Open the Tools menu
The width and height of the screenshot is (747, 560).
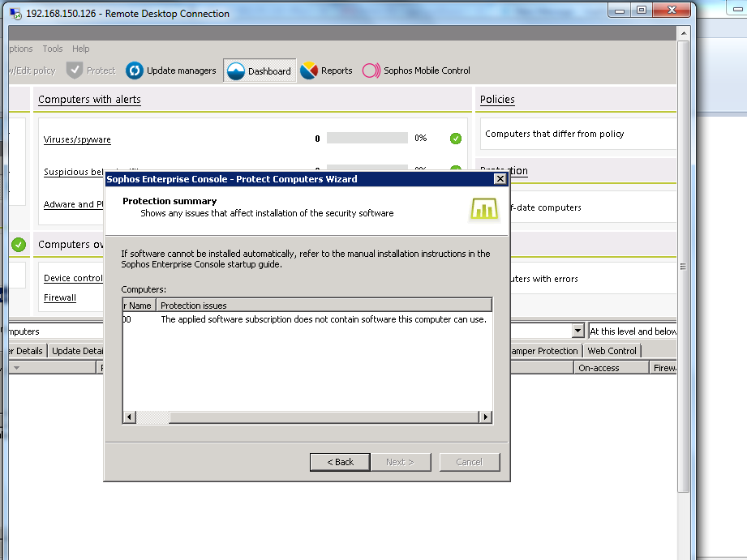(53, 49)
